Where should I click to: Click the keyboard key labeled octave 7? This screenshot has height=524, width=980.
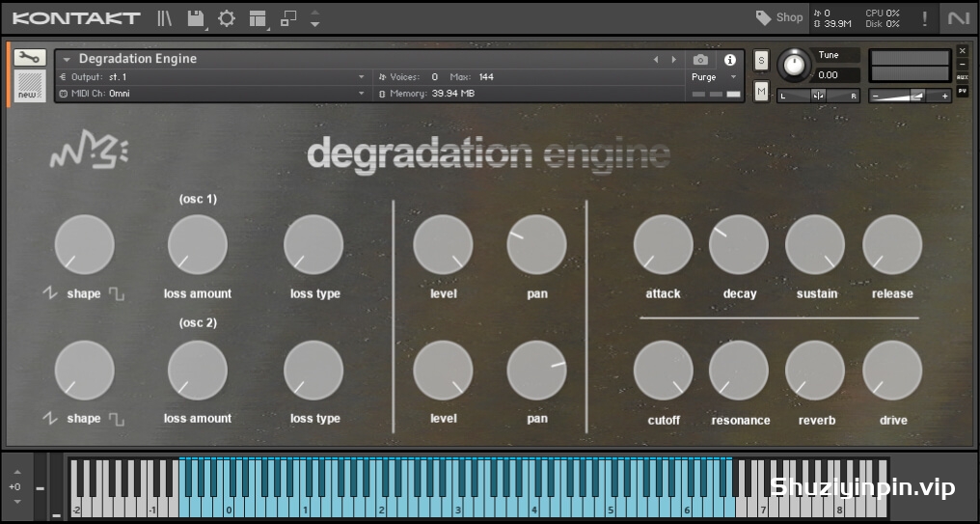(763, 507)
